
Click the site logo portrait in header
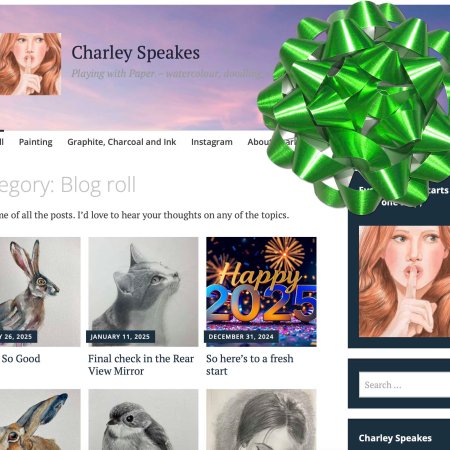[30, 64]
